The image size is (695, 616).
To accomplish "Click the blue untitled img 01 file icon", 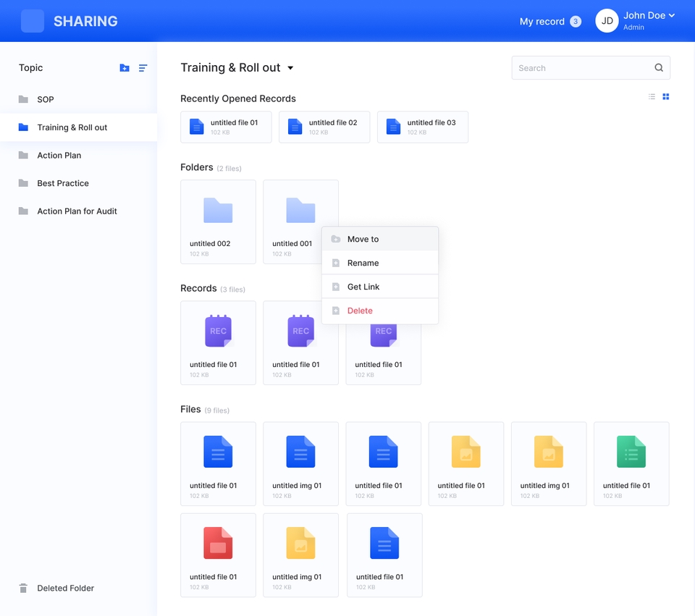I will (x=300, y=452).
